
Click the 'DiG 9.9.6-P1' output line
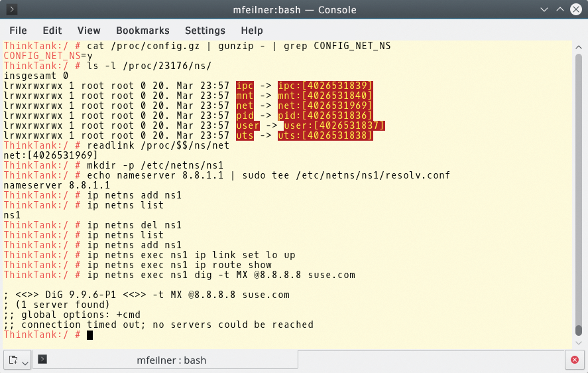147,295
